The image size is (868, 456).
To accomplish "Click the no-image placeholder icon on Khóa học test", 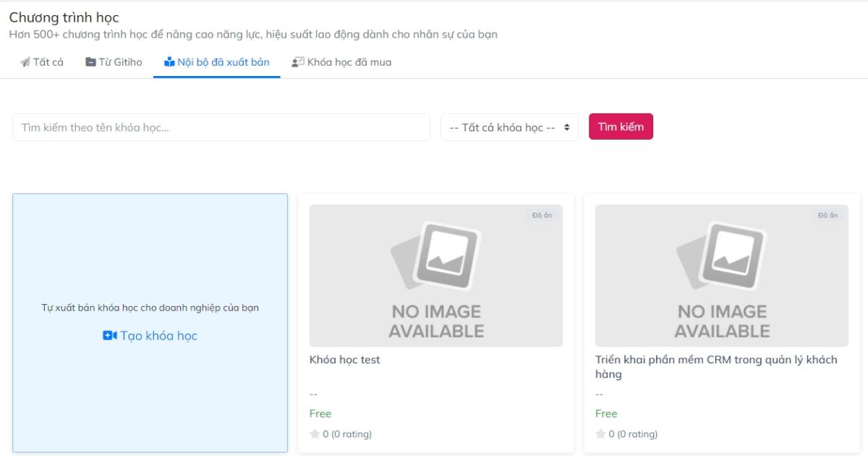I will click(435, 257).
